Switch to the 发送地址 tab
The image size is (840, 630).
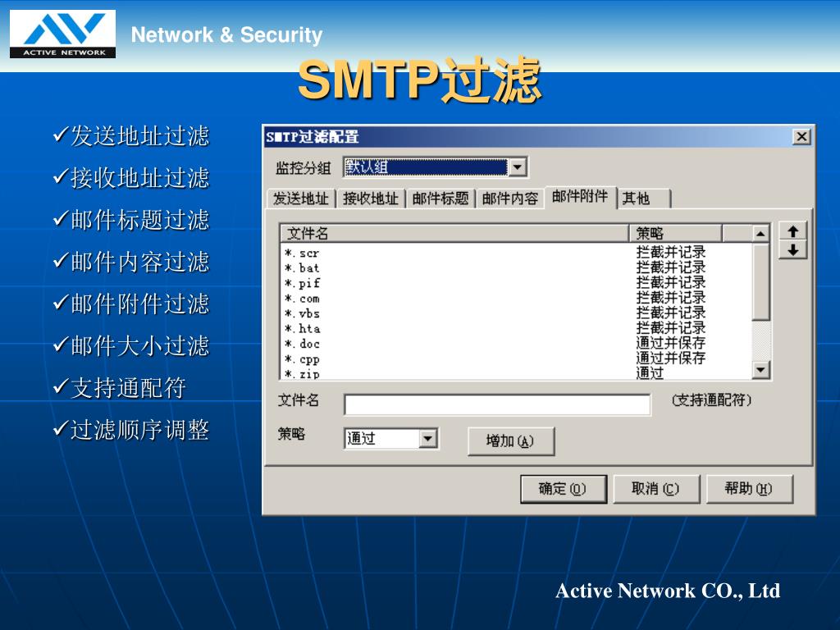[x=300, y=199]
